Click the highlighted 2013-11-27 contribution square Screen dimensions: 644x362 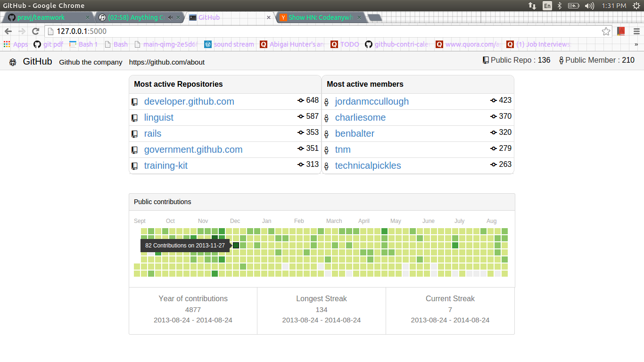(x=236, y=245)
